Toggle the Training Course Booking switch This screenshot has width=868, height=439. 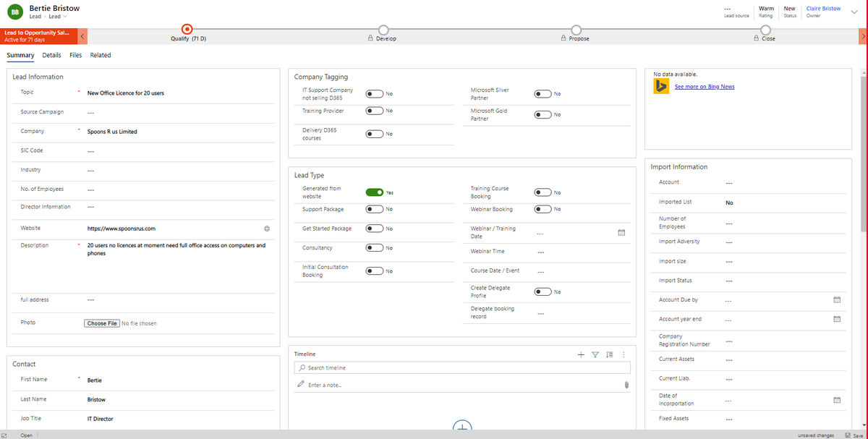pos(542,192)
